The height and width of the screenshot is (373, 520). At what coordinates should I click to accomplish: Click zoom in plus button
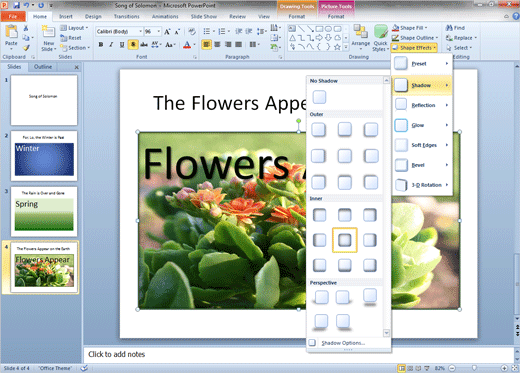(x=504, y=368)
